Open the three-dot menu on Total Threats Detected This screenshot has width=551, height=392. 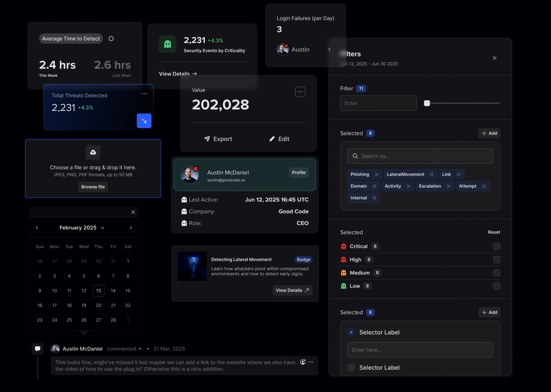[144, 94]
